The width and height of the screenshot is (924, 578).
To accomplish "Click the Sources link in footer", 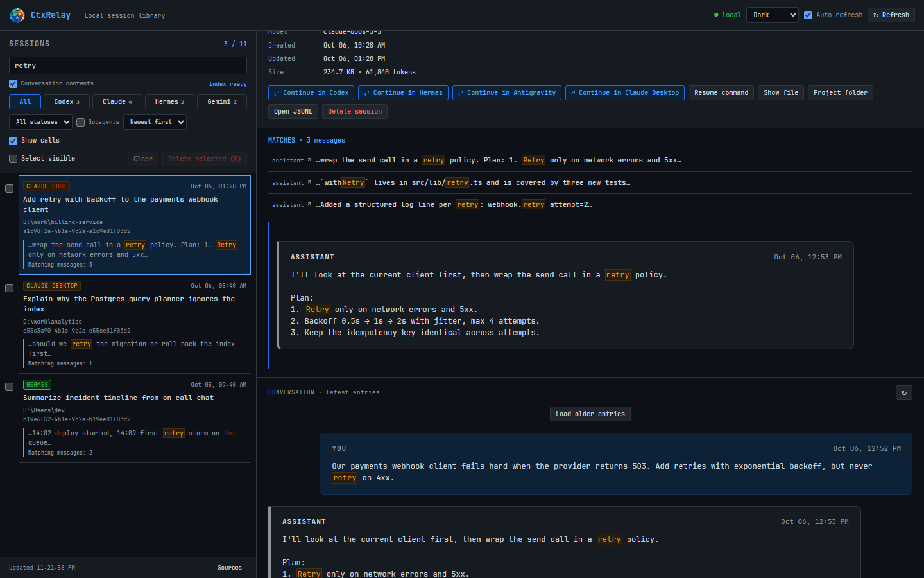I will (x=230, y=568).
